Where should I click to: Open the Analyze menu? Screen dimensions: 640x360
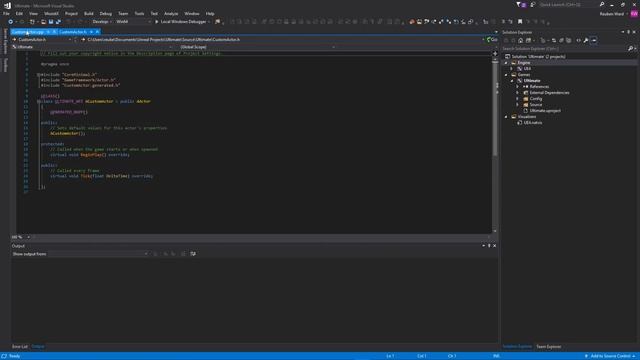click(171, 13)
